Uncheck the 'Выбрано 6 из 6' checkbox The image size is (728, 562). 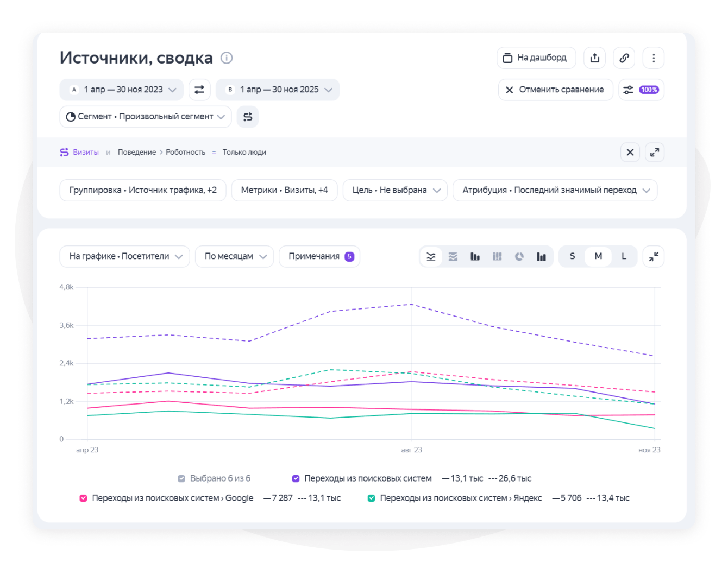(x=181, y=479)
